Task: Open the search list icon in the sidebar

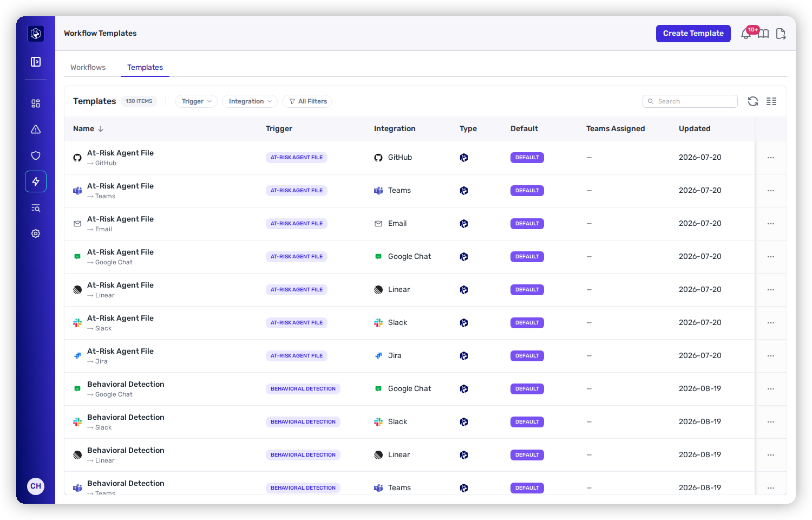Action: [x=36, y=208]
